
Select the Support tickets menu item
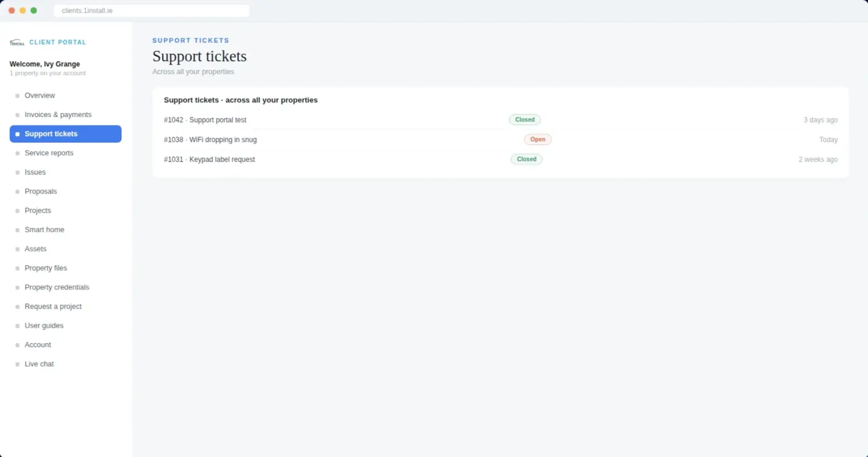pos(66,134)
